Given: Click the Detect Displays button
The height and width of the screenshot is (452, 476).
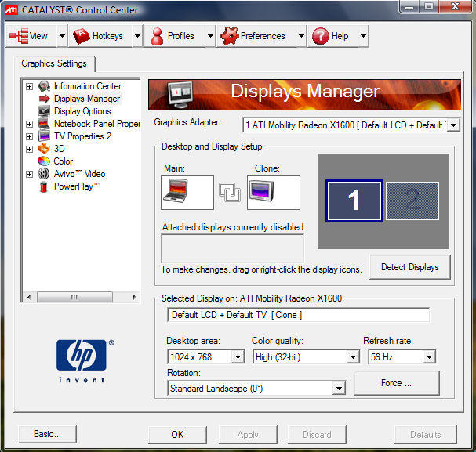Looking at the screenshot, I should coord(409,267).
